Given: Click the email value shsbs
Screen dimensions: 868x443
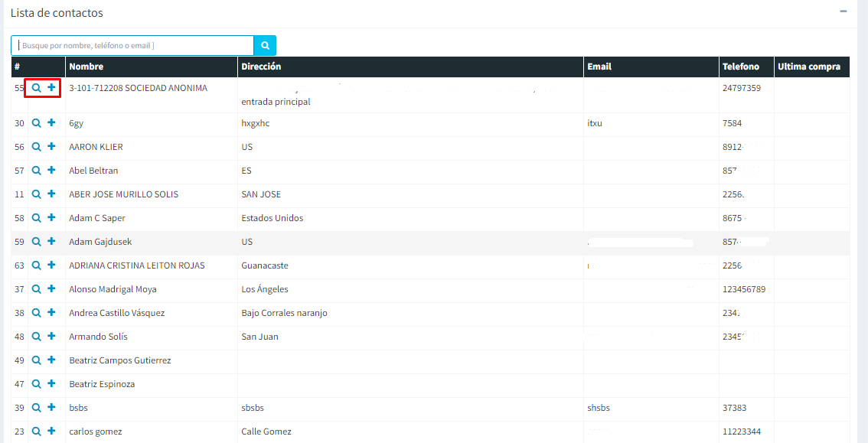Looking at the screenshot, I should [599, 408].
